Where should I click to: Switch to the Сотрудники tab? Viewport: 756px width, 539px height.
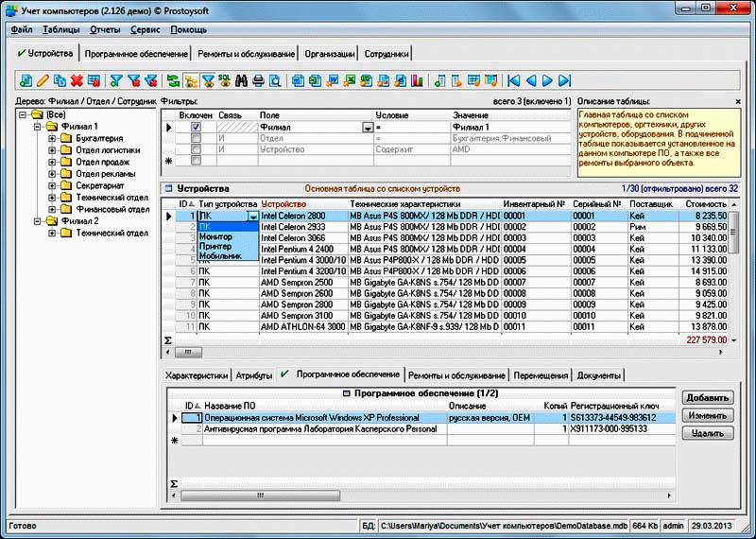387,54
